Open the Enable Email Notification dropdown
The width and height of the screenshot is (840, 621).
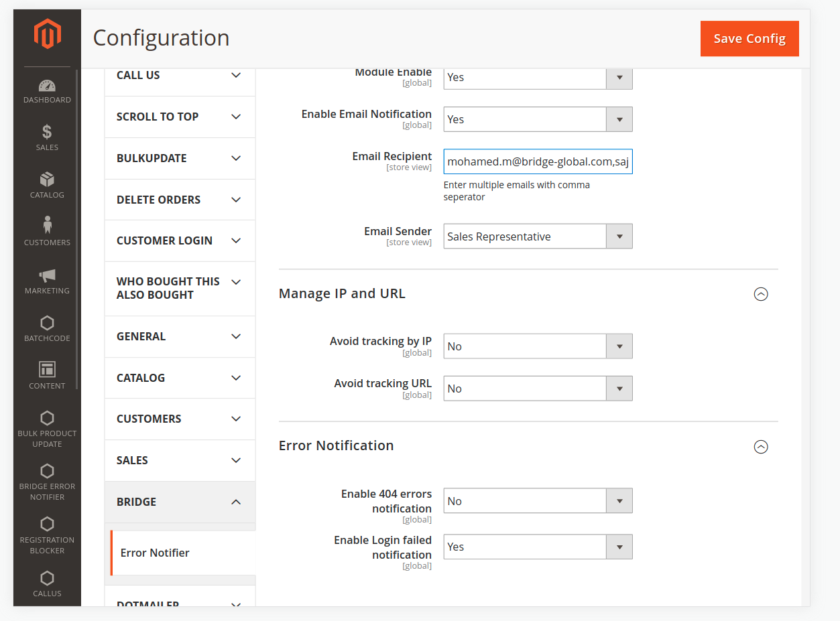(x=538, y=119)
